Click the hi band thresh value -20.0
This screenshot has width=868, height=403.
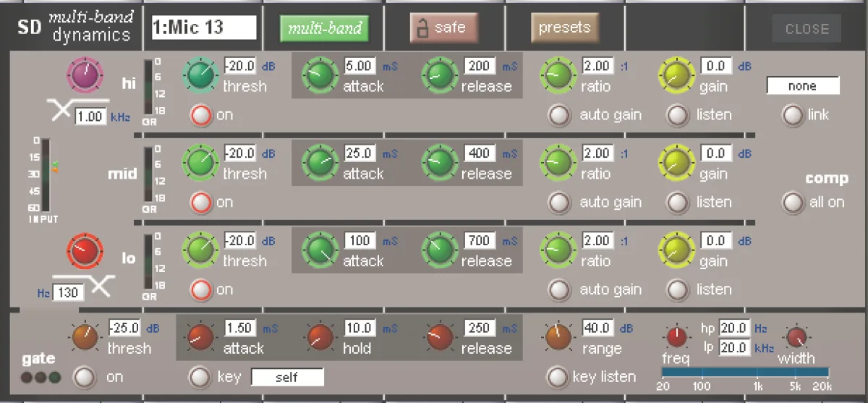(x=240, y=66)
